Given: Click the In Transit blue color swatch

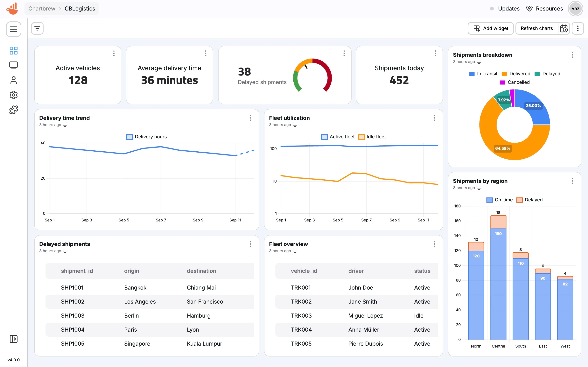Looking at the screenshot, I should (x=472, y=74).
